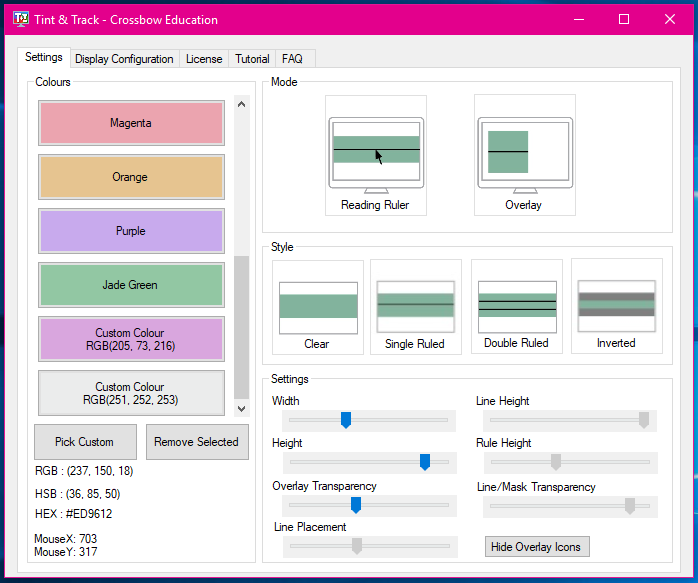Pick the Jade Green colour swatch

[x=131, y=285]
